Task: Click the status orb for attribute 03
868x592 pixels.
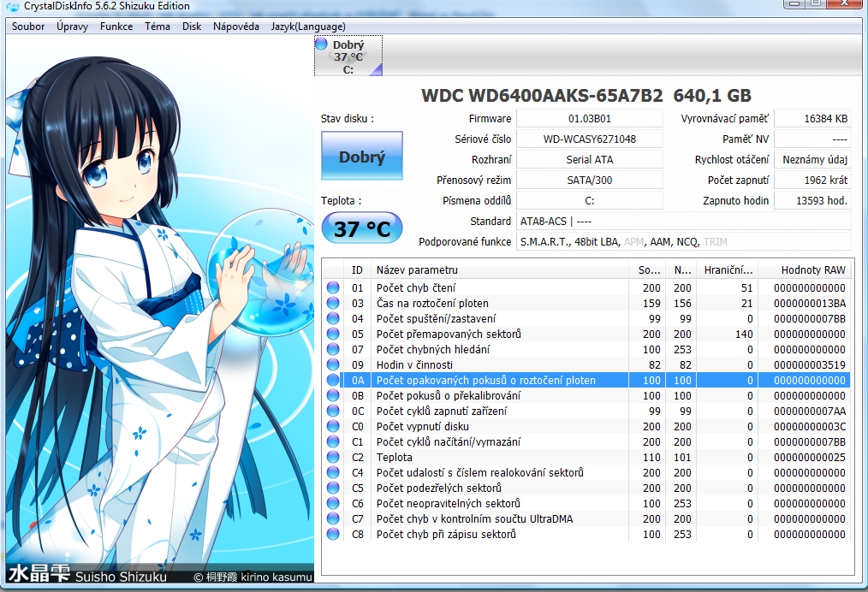Action: pyautogui.click(x=333, y=303)
